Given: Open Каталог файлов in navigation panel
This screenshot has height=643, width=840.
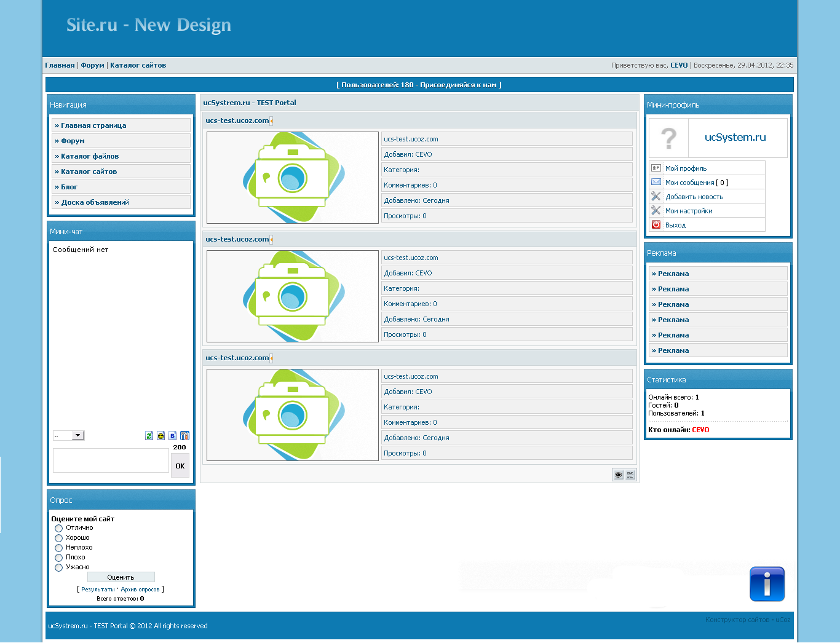Looking at the screenshot, I should (x=90, y=156).
